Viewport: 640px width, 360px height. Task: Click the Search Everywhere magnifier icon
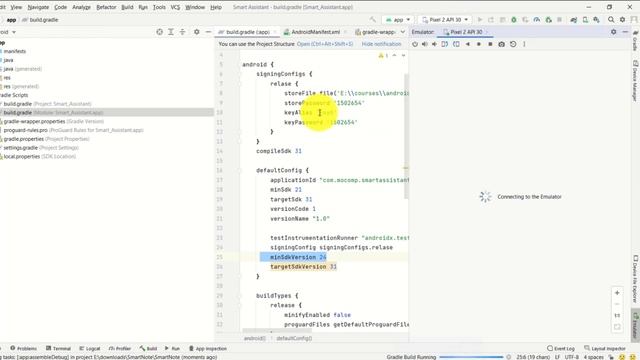click(611, 20)
